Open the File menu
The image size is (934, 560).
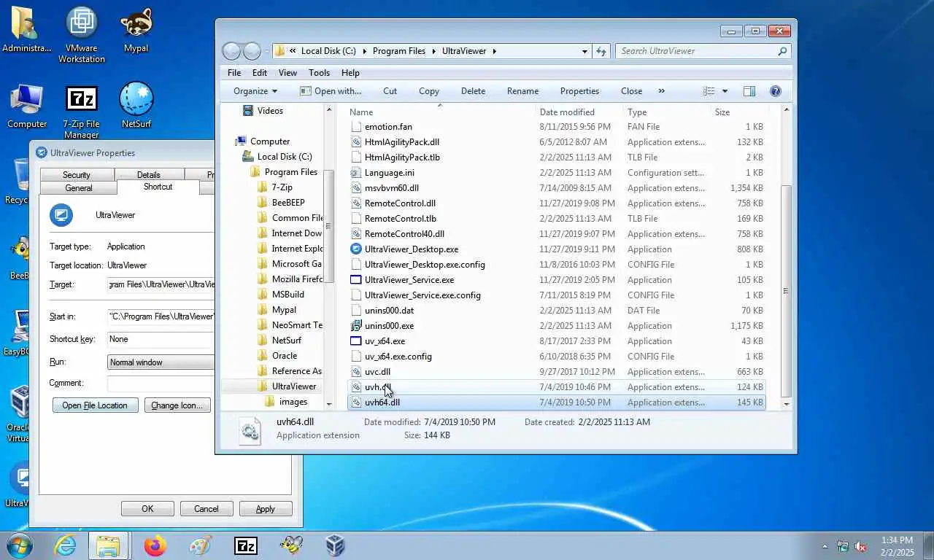pos(234,73)
